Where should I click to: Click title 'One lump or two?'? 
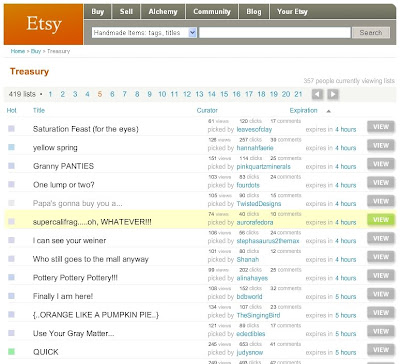tap(64, 185)
